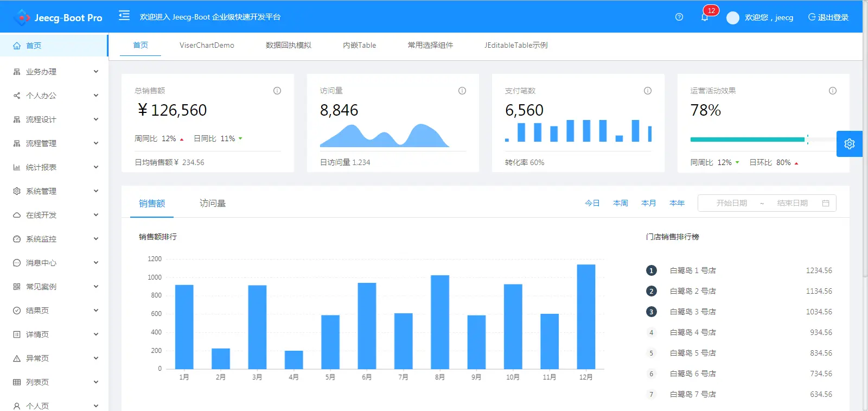Open notifications bell with 12 badge
The image size is (868, 411).
705,17
